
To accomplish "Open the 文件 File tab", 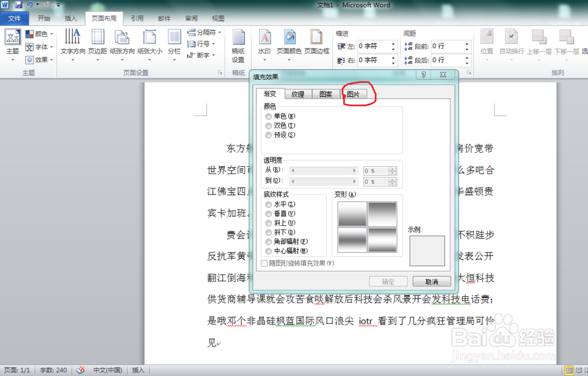I will pos(15,18).
